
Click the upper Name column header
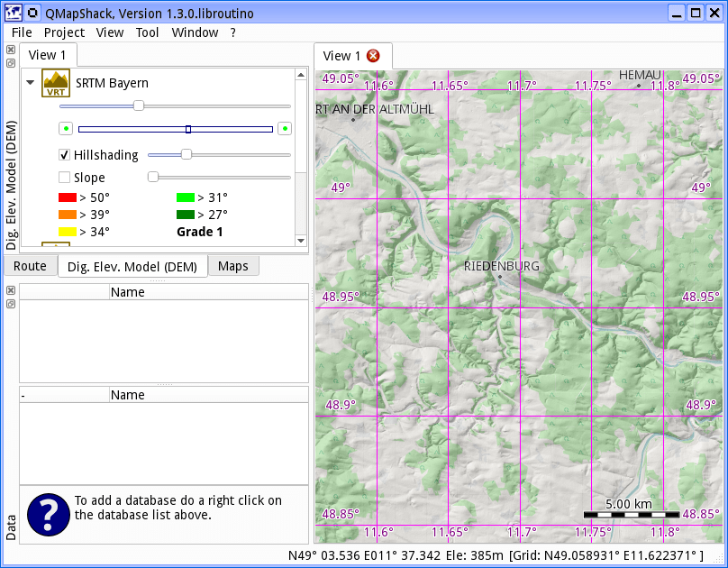pyautogui.click(x=209, y=292)
